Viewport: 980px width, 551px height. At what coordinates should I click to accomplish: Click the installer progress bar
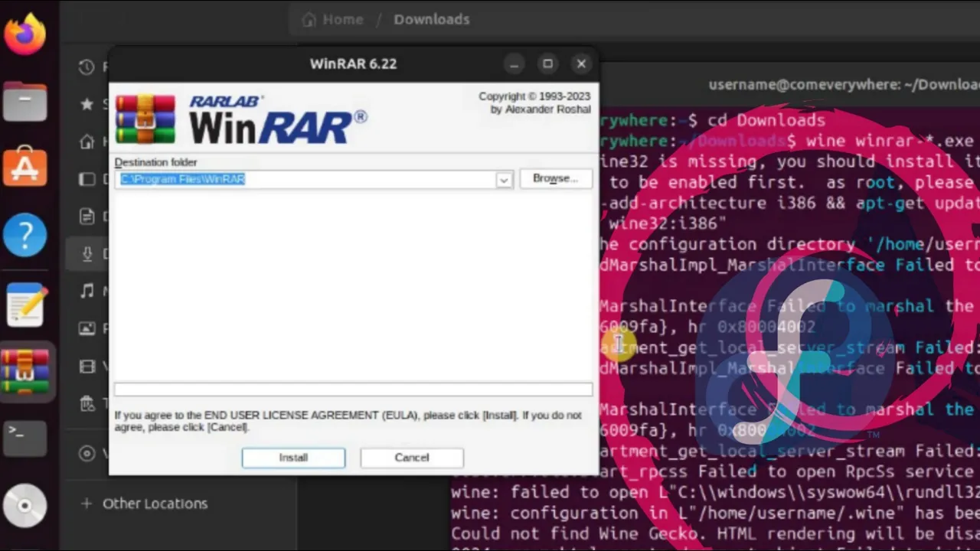353,390
